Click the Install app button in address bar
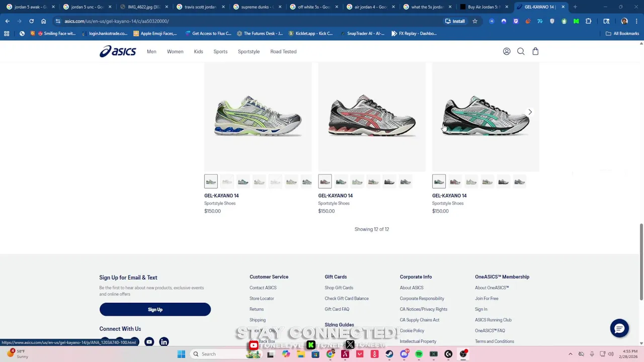Screen dimensions: 644x362 455,21
